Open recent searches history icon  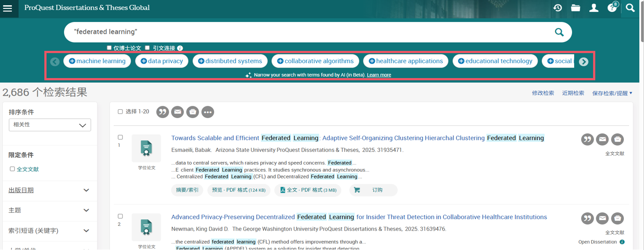pos(558,8)
